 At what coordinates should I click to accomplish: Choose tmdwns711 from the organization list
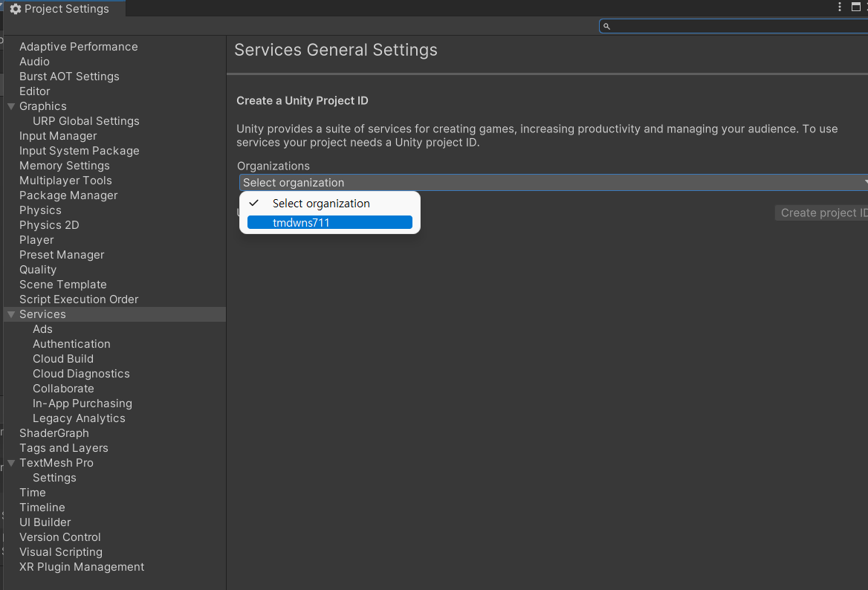(x=329, y=222)
